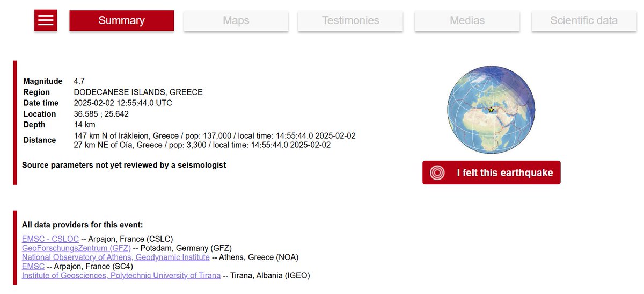
Task: Visit the EMSC (SC4) provider link
Action: 33,267
